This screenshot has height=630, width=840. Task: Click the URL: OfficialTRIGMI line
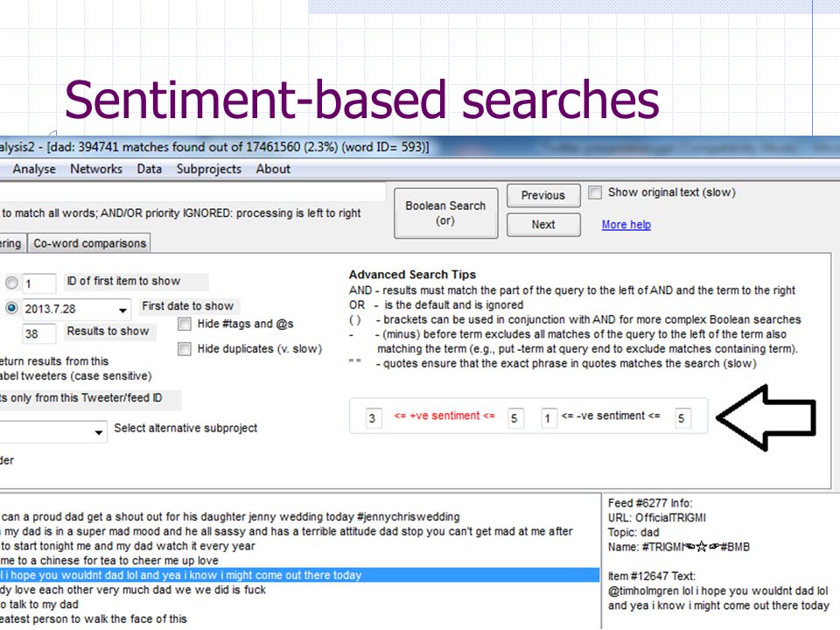[657, 518]
